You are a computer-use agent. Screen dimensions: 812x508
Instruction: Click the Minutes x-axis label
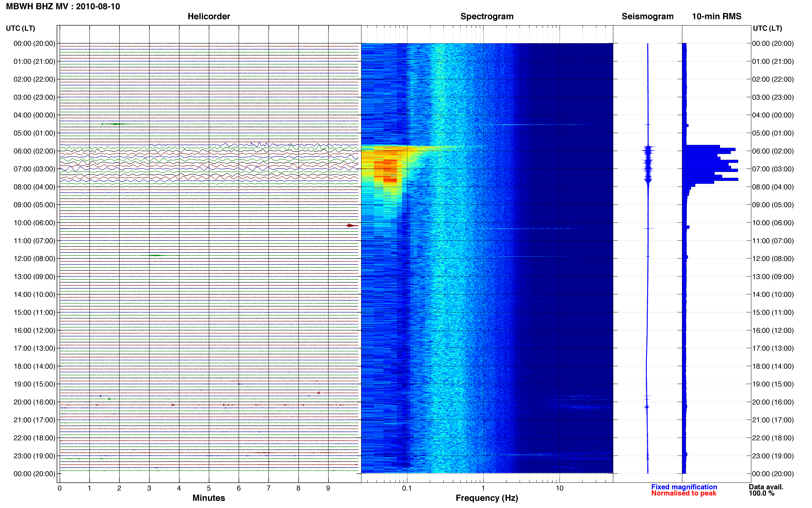pos(208,498)
